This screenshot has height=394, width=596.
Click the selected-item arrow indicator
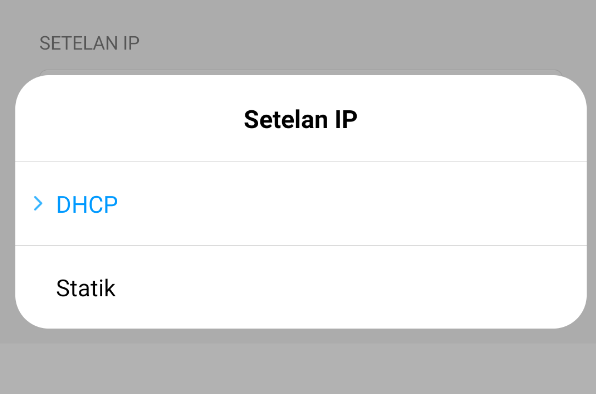tap(38, 204)
